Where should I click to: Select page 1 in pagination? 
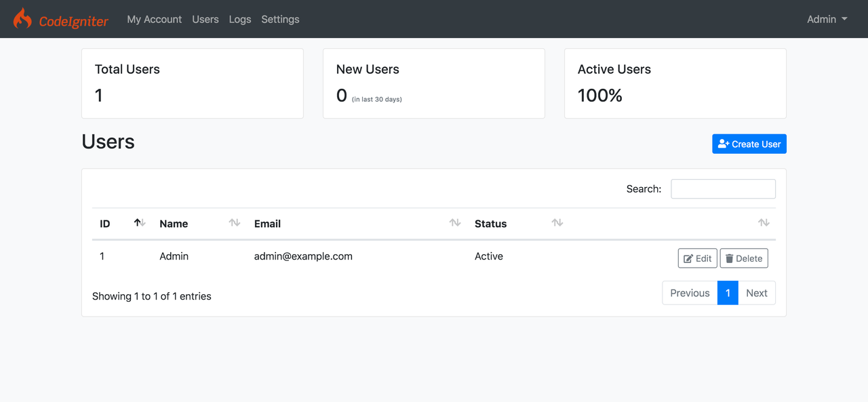[728, 293]
